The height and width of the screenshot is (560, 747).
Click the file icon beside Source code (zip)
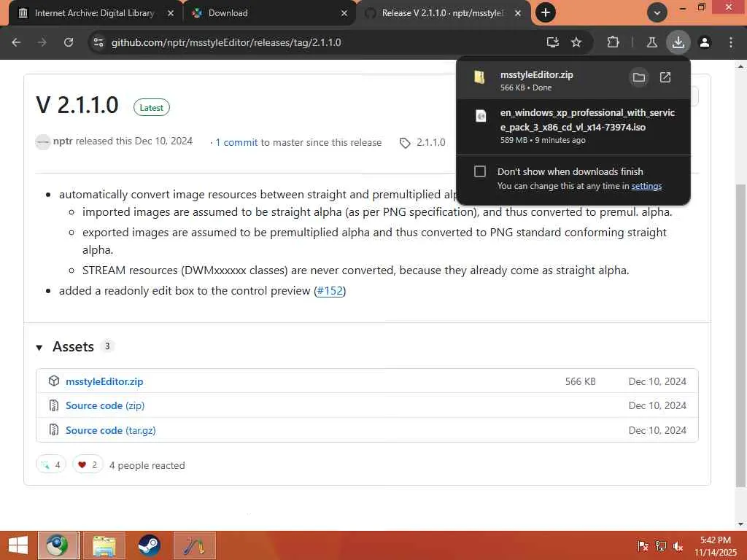[x=54, y=405]
